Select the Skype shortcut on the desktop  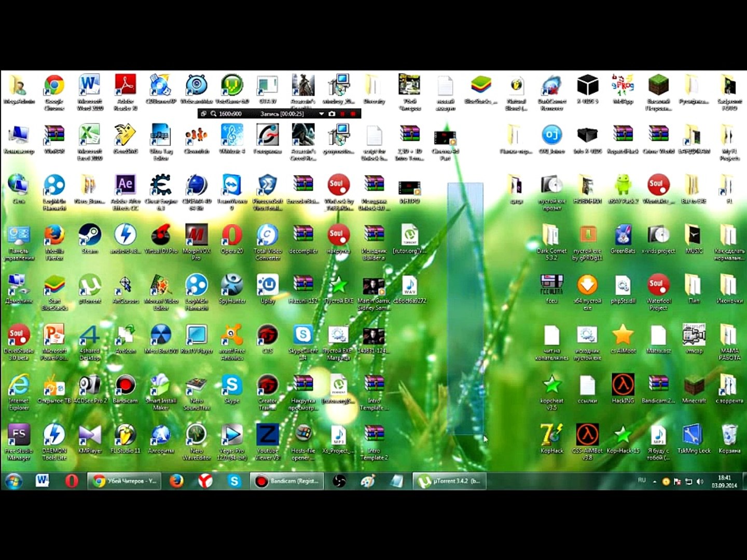(x=231, y=389)
